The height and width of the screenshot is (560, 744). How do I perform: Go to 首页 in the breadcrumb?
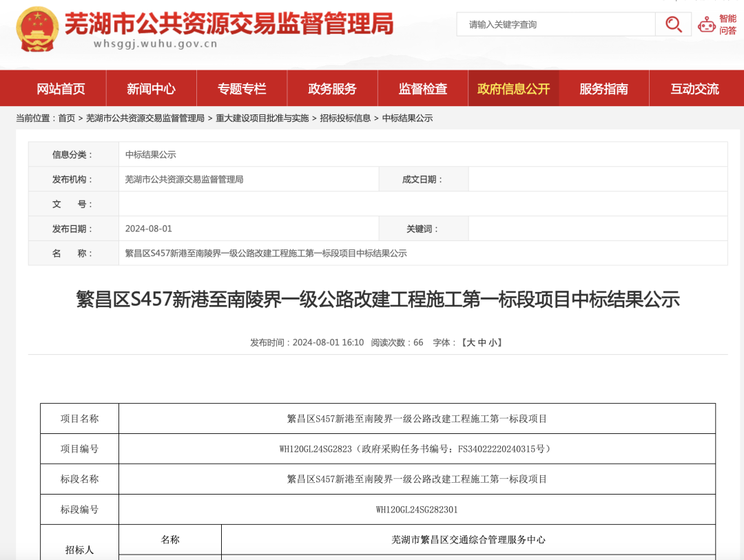(66, 118)
